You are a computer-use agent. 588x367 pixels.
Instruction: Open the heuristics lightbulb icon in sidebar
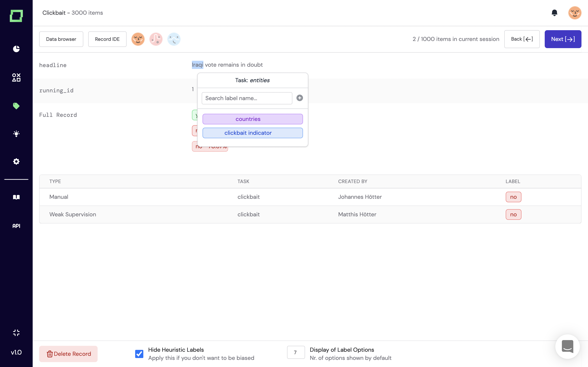[16, 134]
